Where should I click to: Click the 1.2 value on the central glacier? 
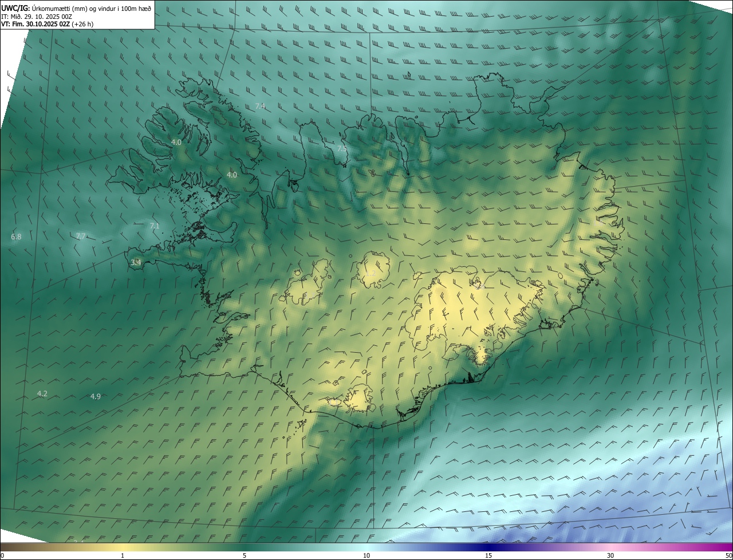click(x=371, y=273)
